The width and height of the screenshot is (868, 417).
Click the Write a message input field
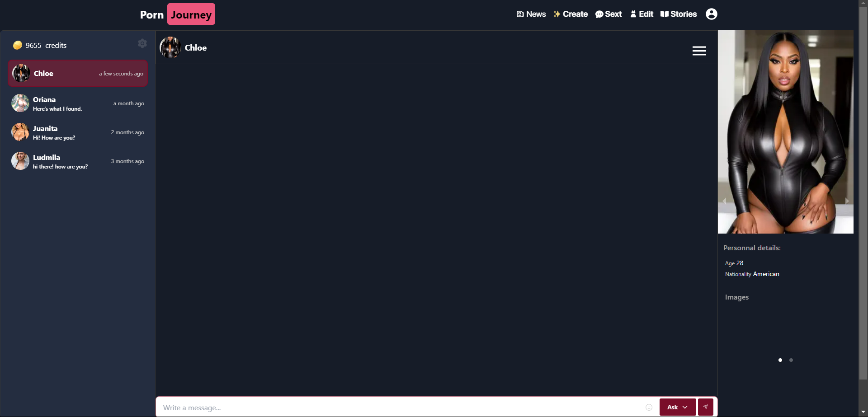400,408
